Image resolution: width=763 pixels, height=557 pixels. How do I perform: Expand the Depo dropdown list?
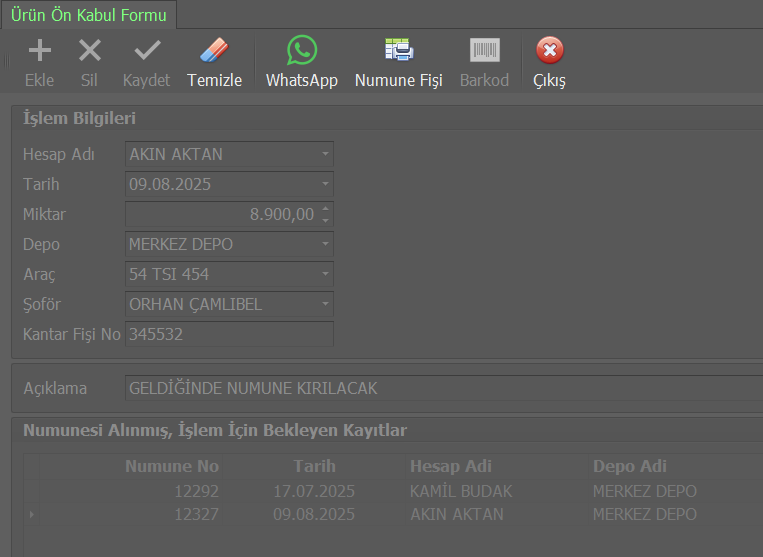[x=325, y=245]
